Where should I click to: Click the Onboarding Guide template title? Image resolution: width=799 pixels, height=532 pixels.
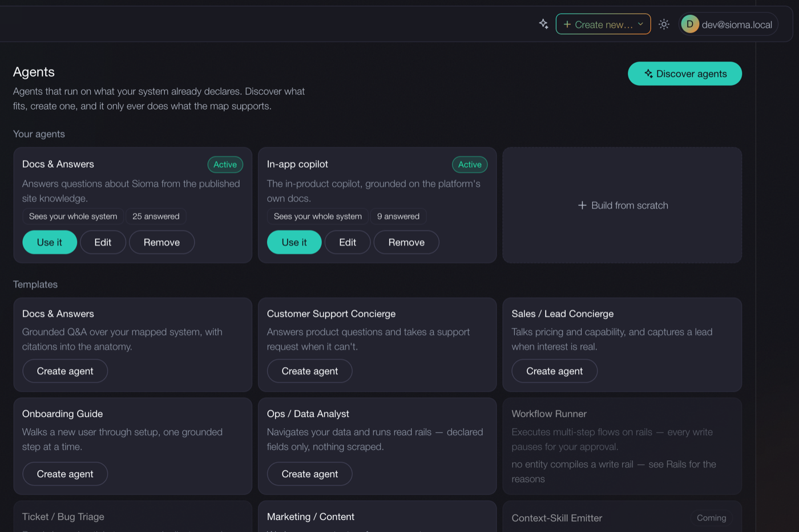tap(62, 414)
